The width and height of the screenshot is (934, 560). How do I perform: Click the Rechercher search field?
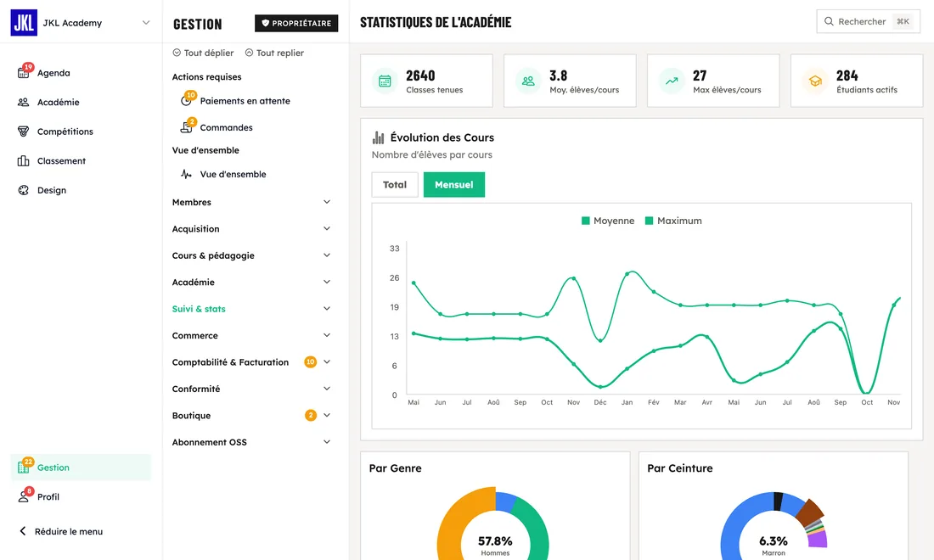[868, 21]
